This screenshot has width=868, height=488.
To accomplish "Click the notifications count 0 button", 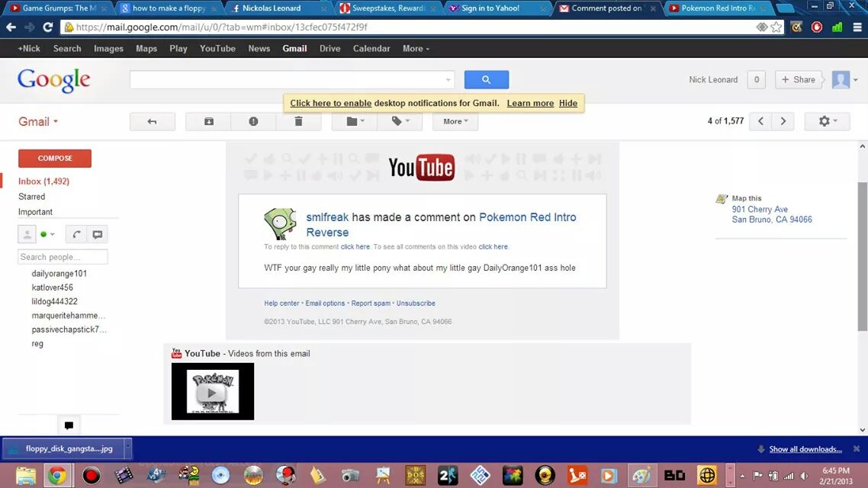I will [756, 79].
